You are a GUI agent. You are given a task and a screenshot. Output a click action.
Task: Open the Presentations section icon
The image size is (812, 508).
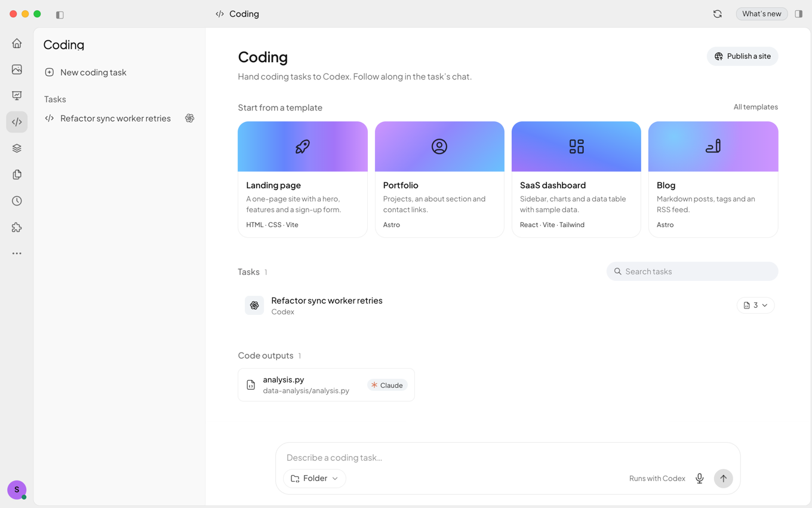17,96
